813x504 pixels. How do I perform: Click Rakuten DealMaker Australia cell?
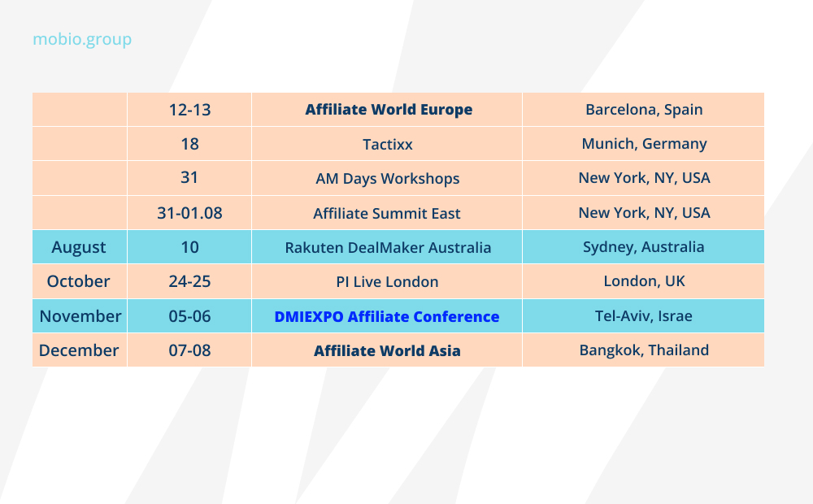387,247
